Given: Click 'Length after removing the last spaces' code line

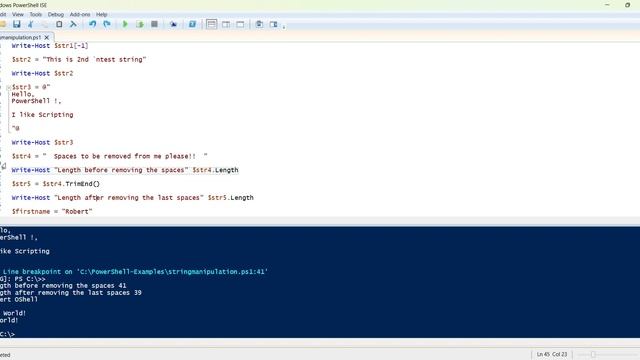Looking at the screenshot, I should (x=133, y=198).
